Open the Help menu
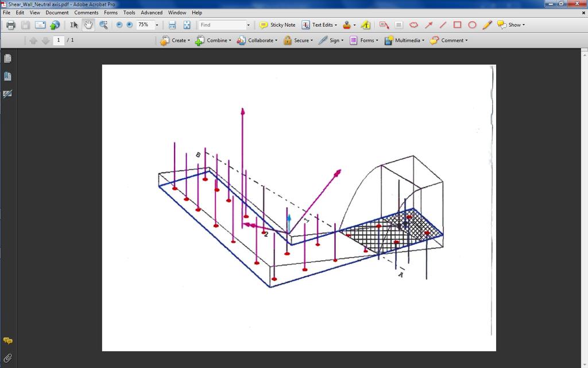Screen dimensions: 588x368 pyautogui.click(x=197, y=13)
